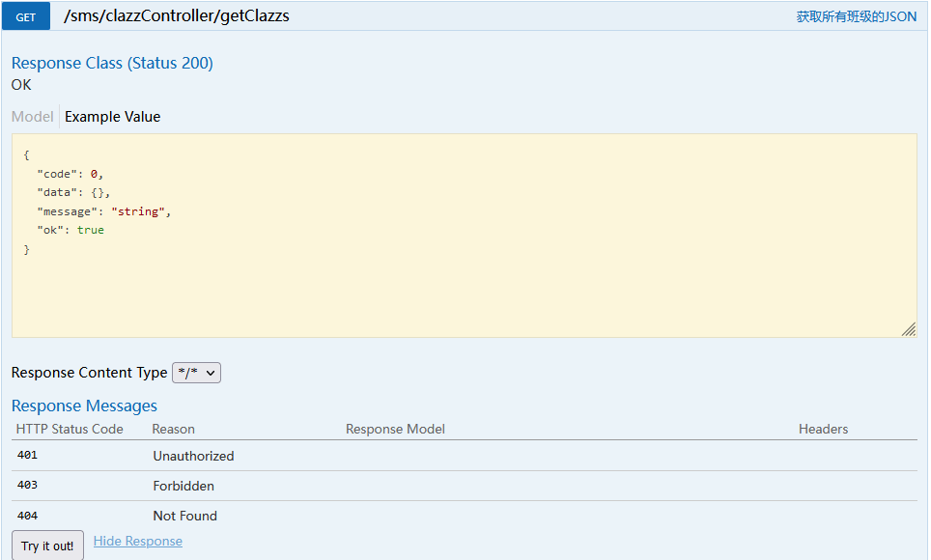Click the blue GET method badge
This screenshot has height=560, width=931.
(x=25, y=16)
